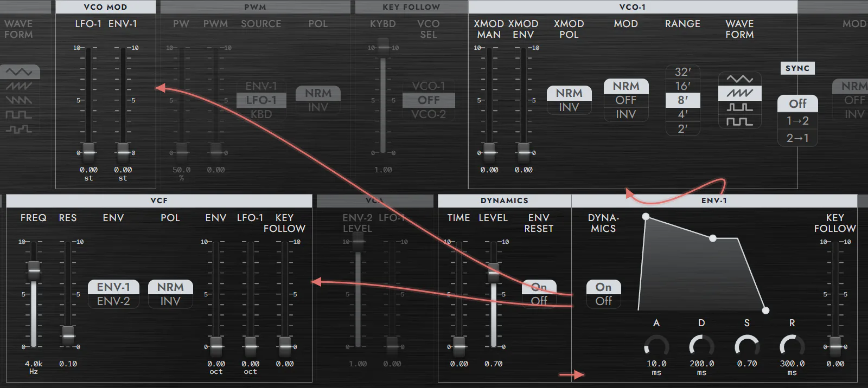Click the VCO-1 section header
This screenshot has width=868, height=388.
pyautogui.click(x=633, y=7)
